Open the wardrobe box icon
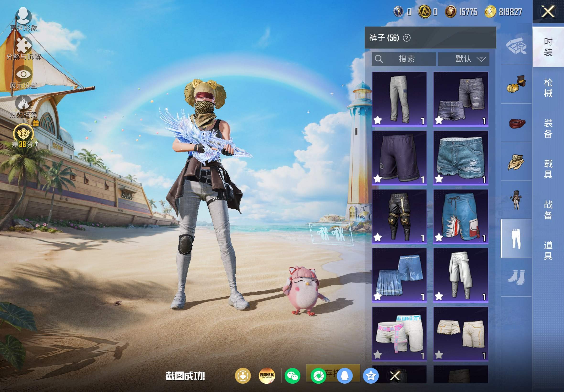The height and width of the screenshot is (392, 564). click(516, 46)
